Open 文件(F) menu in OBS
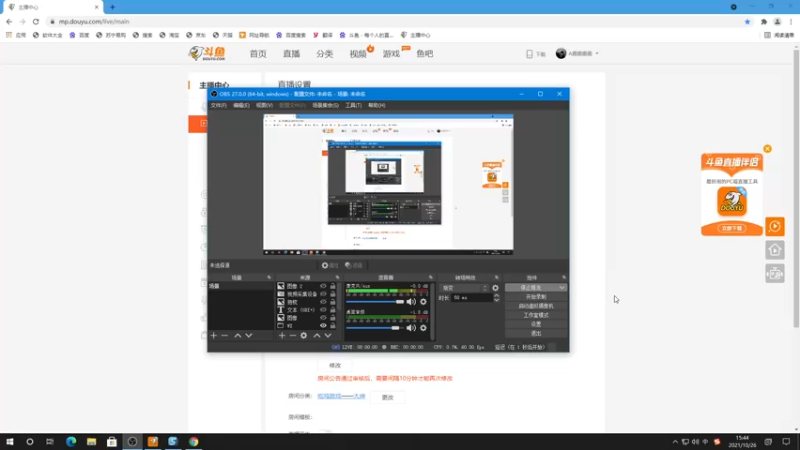800x450 pixels. [x=218, y=105]
